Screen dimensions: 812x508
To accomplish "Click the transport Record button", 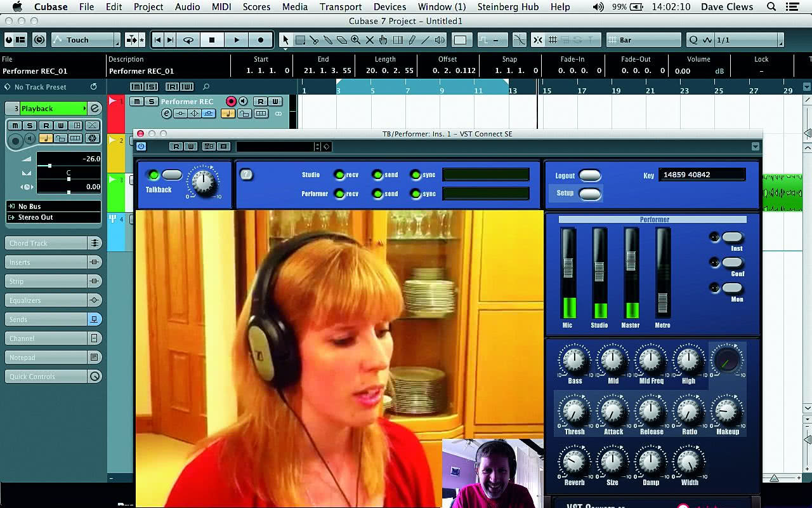I will point(261,40).
